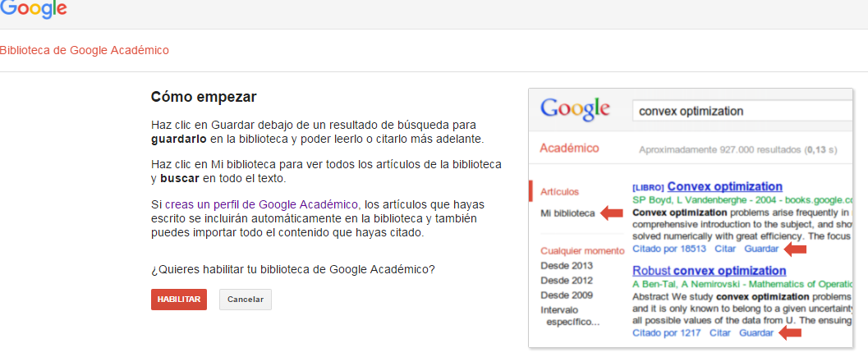Click Citar under the Convex optimization book result
868x357 pixels.
point(725,249)
